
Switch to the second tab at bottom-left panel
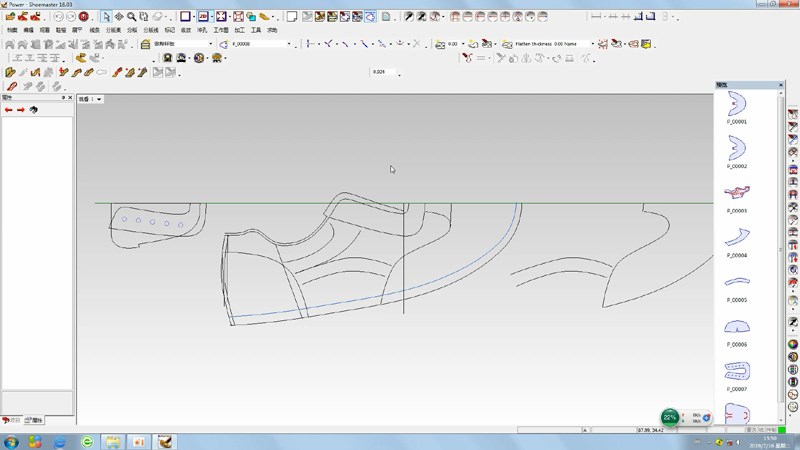pyautogui.click(x=36, y=420)
